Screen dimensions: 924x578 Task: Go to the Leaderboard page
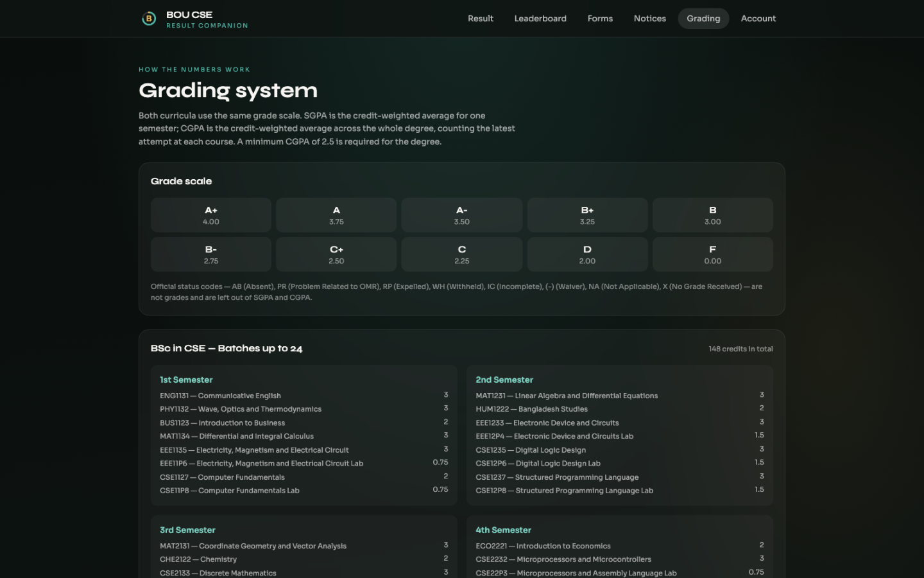point(540,19)
